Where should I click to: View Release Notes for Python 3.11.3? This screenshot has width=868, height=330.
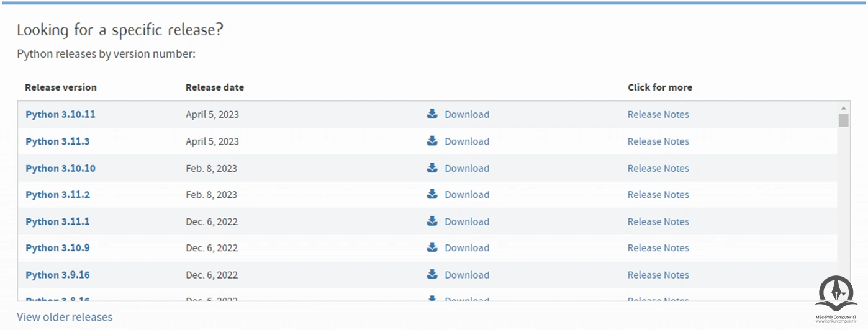[658, 141]
